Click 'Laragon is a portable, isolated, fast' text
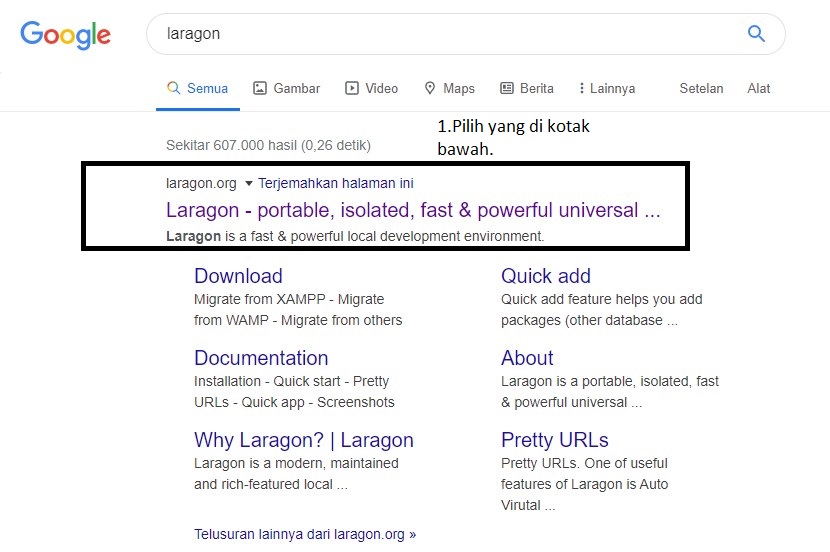830x552 pixels. pyautogui.click(x=610, y=381)
